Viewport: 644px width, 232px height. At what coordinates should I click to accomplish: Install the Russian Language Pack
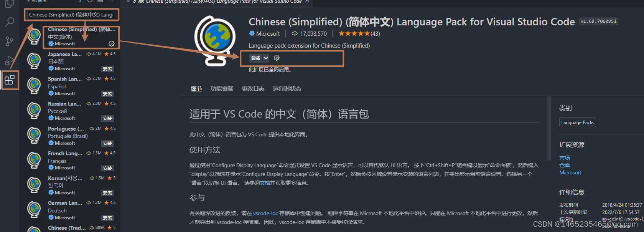(107, 118)
